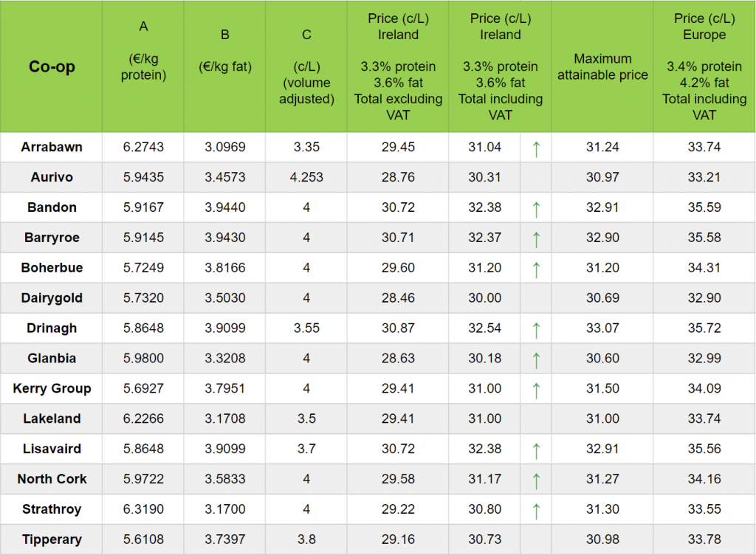The height and width of the screenshot is (555, 756).
Task: Click the up arrow next to Glanbia's 30.18
Action: [536, 359]
